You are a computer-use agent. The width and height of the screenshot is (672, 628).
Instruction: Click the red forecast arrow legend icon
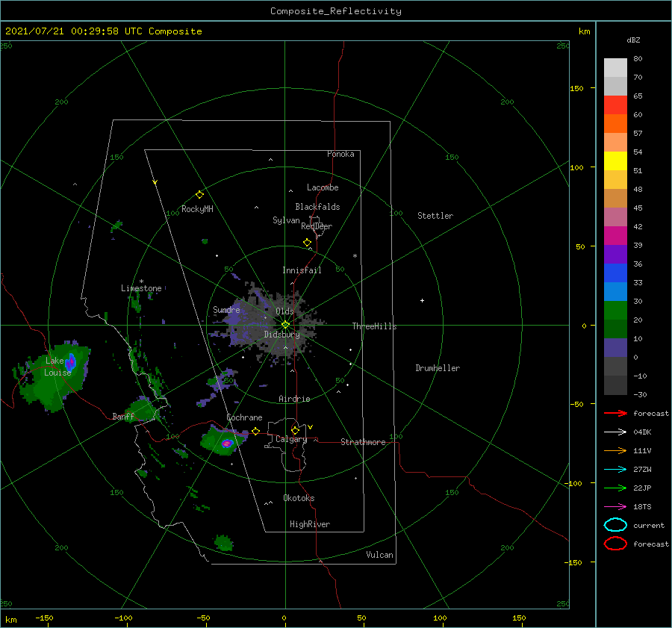[x=615, y=413]
